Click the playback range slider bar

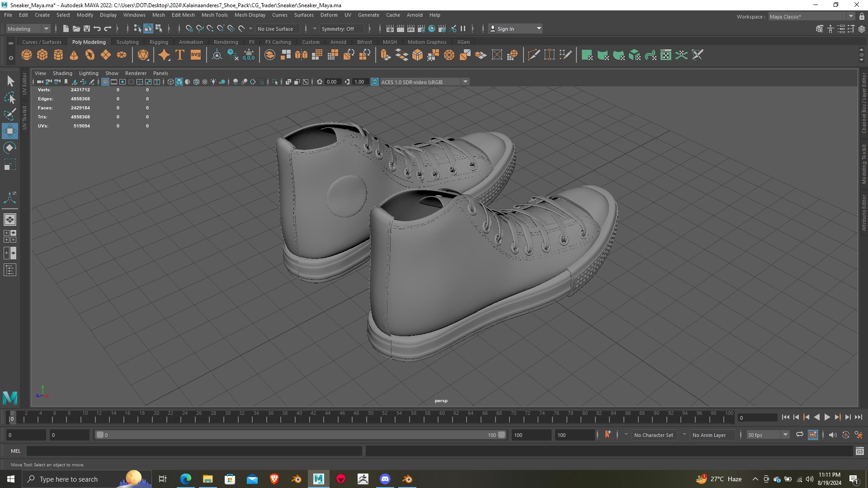tap(301, 435)
